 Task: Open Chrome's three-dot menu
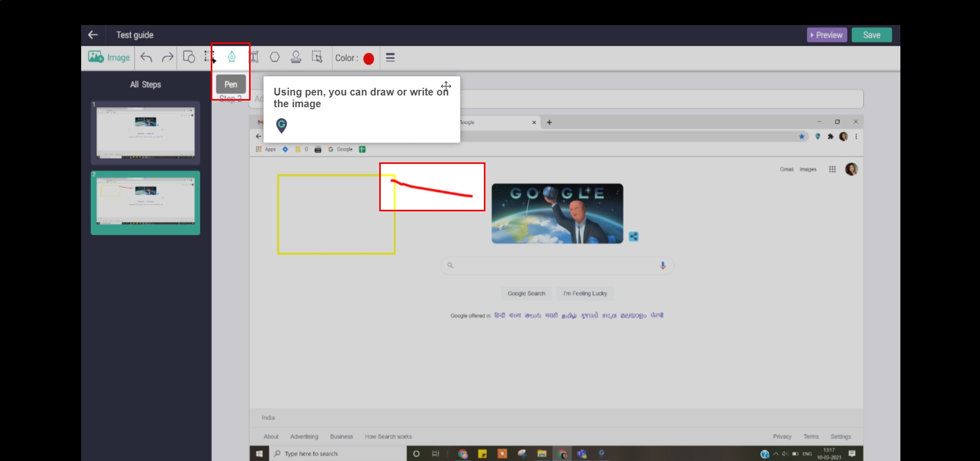[x=856, y=136]
